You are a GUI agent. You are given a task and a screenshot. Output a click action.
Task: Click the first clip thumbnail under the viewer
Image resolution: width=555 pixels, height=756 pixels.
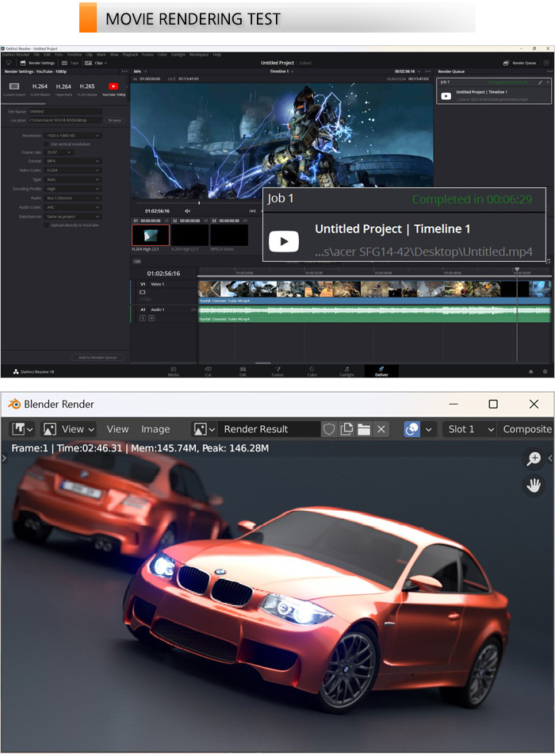(x=150, y=235)
